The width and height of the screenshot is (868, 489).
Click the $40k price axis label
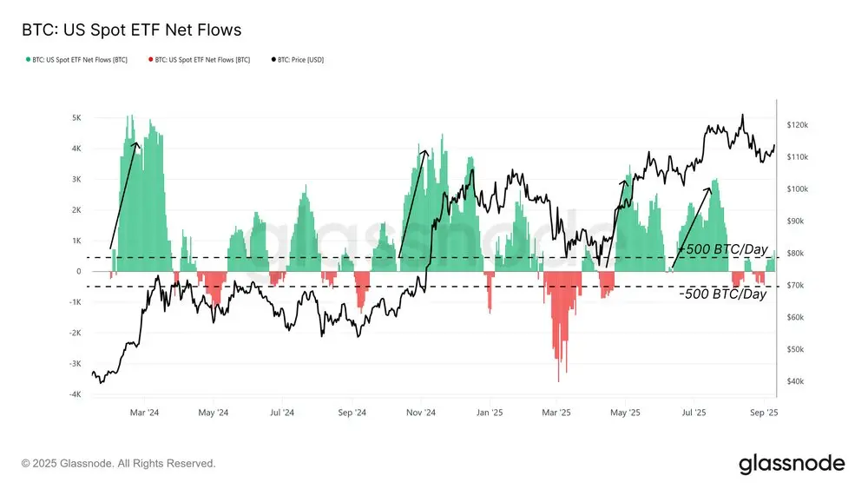coord(795,381)
